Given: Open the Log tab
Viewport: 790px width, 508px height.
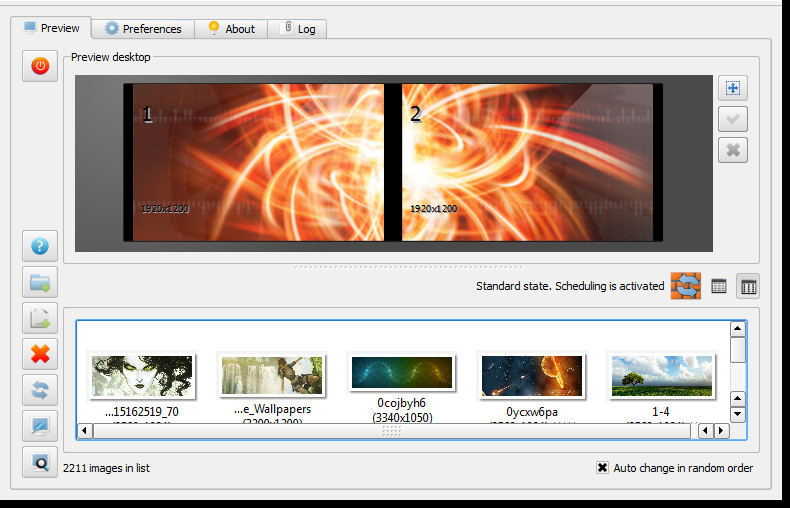Looking at the screenshot, I should click(x=297, y=29).
